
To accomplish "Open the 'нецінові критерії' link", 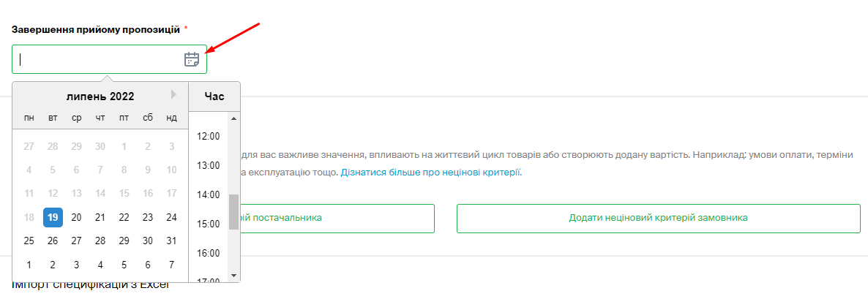I will (481, 173).
